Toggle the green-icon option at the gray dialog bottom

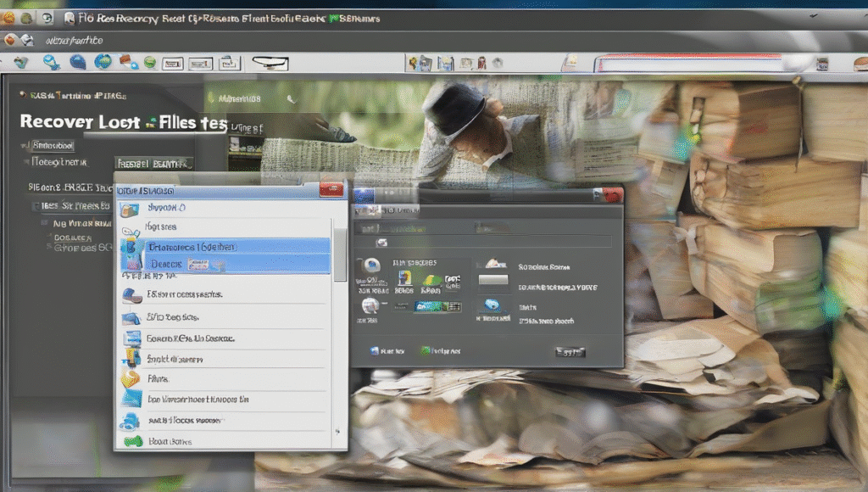[x=426, y=349]
